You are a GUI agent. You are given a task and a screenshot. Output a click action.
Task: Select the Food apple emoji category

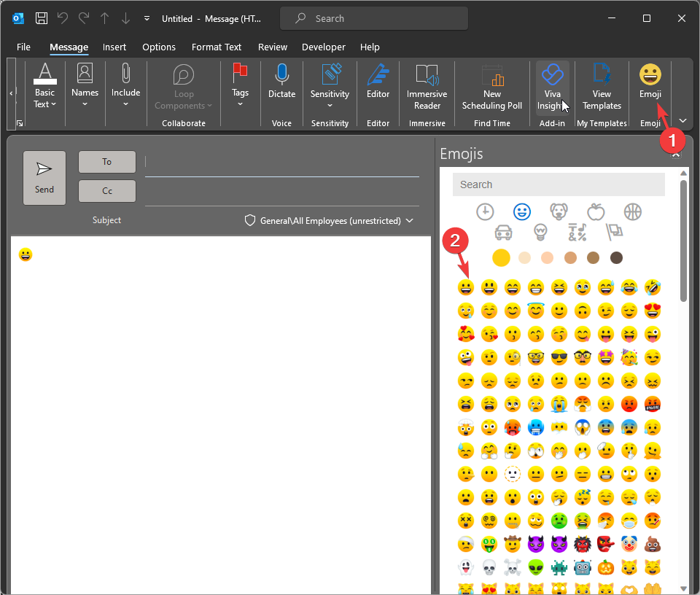point(596,211)
